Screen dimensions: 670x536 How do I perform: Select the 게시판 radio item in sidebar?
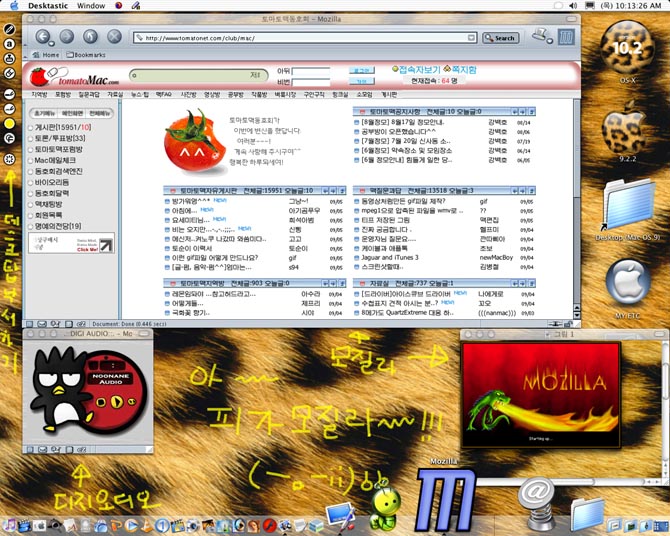(x=30, y=127)
